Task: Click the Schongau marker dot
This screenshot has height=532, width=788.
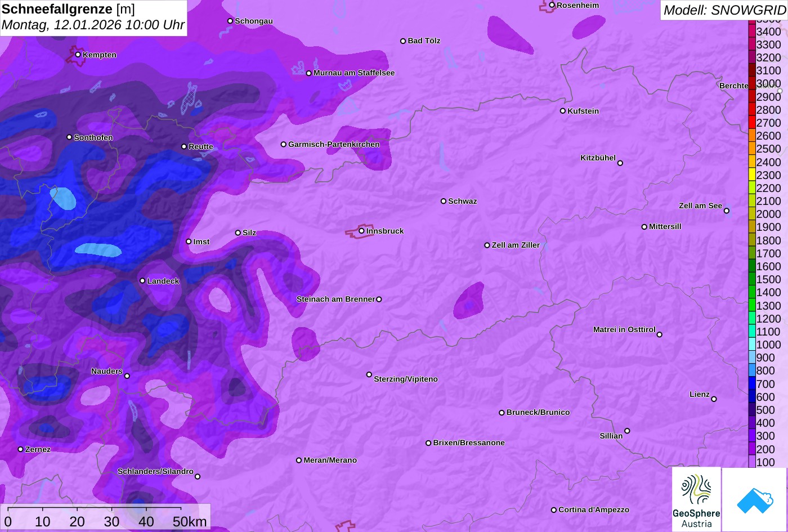Action: (230, 21)
